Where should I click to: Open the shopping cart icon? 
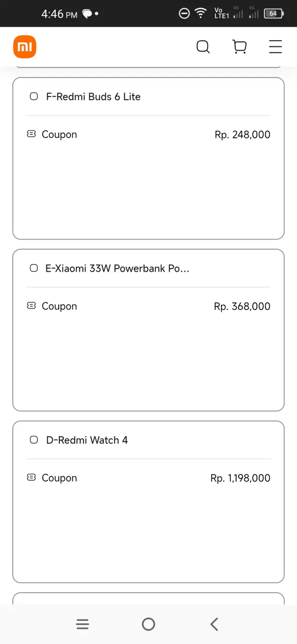[240, 47]
